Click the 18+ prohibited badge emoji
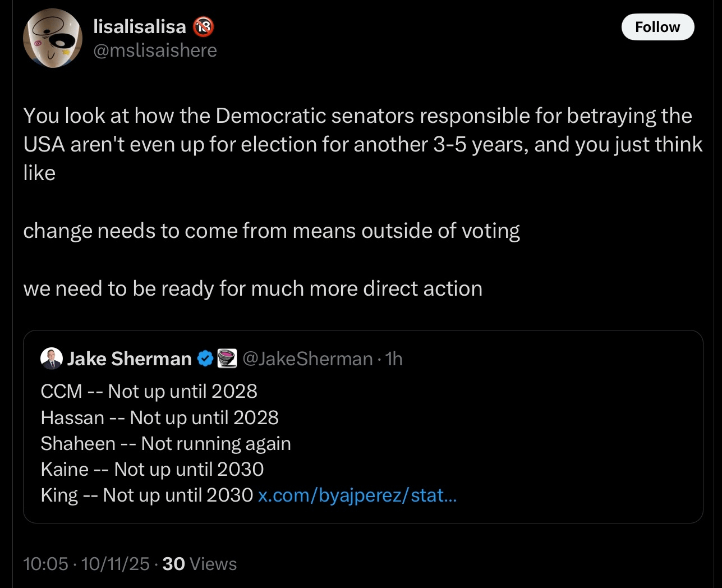 203,26
